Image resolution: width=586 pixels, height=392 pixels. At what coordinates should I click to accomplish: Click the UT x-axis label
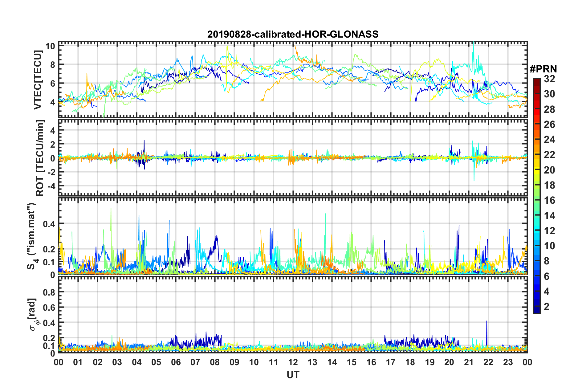(x=293, y=375)
